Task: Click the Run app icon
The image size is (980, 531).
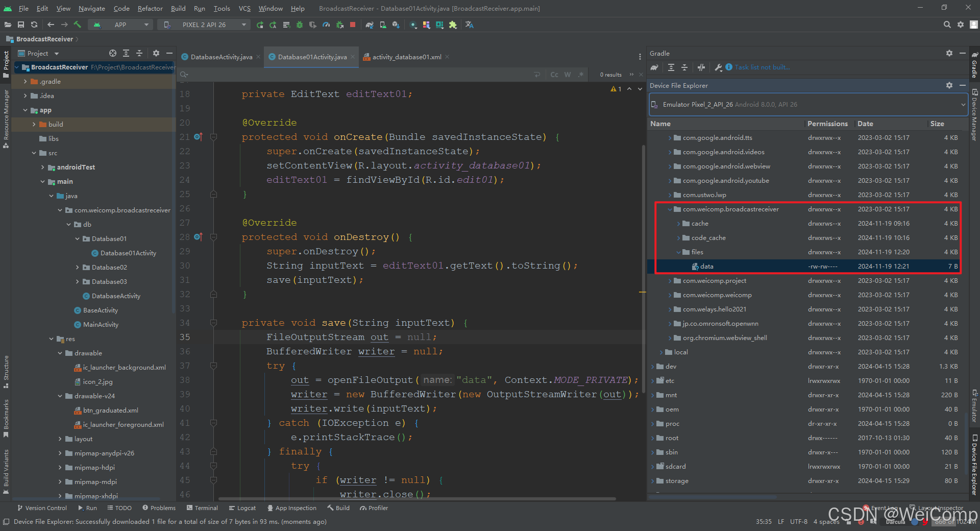Action: pos(260,25)
